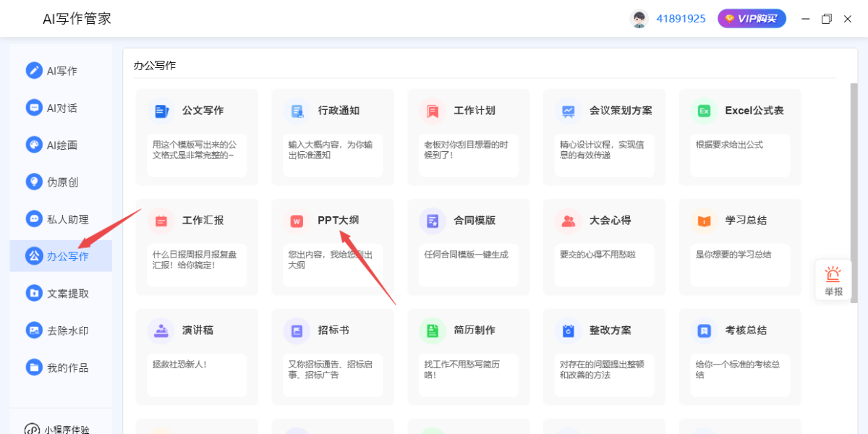The height and width of the screenshot is (434, 868).
Task: Switch to 办公写作 sidebar tab
Action: [x=61, y=256]
